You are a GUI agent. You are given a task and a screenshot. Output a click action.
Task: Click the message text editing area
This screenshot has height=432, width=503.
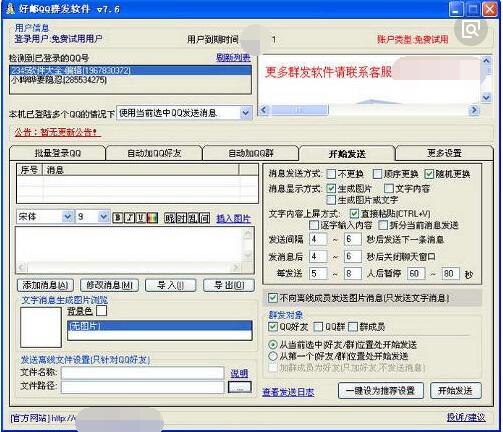[x=129, y=245]
